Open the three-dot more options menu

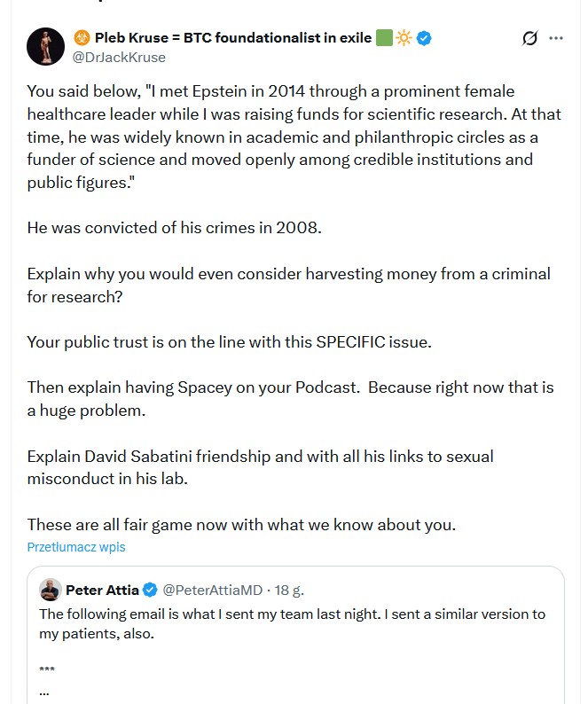(556, 39)
